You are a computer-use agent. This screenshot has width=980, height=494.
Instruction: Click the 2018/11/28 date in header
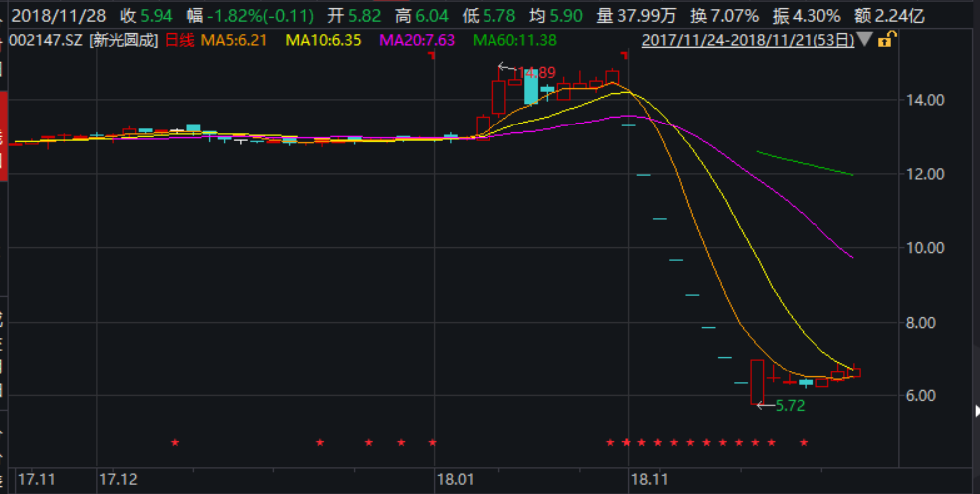pyautogui.click(x=59, y=16)
